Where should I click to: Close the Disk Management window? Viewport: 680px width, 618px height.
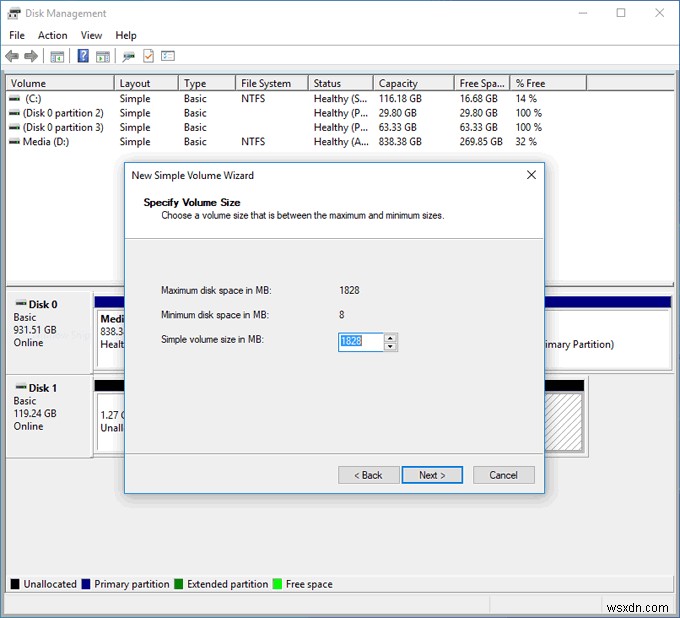(x=659, y=13)
